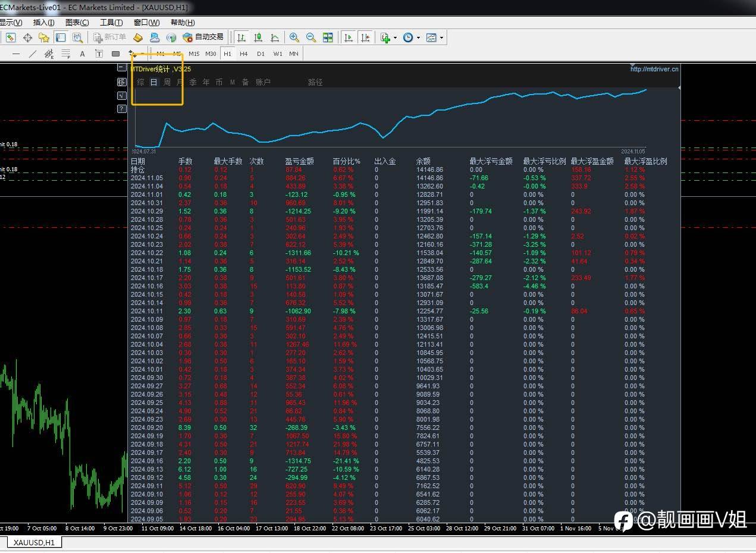The height and width of the screenshot is (553, 756).
Task: Switch to the 周 weekly statistics tab
Action: pos(167,82)
